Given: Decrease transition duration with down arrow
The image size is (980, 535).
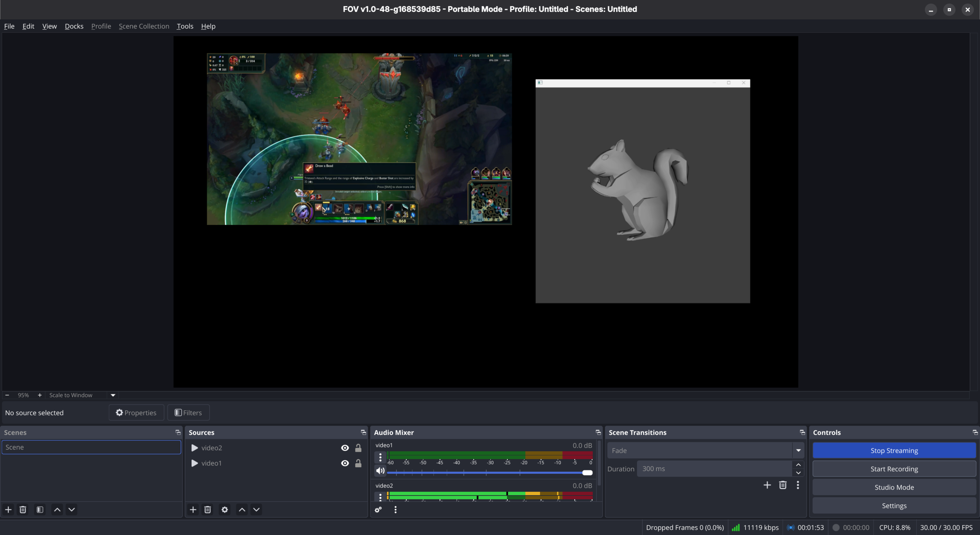Looking at the screenshot, I should tap(799, 473).
